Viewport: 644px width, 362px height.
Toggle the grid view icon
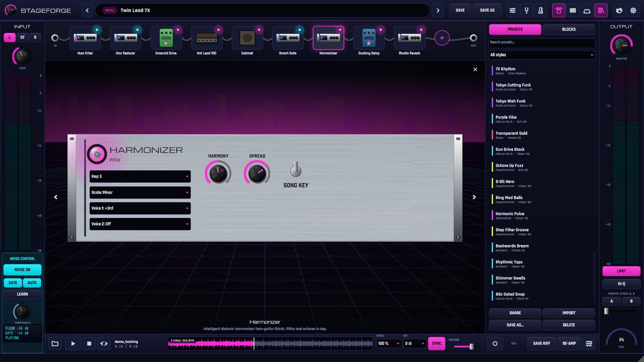pos(573,10)
